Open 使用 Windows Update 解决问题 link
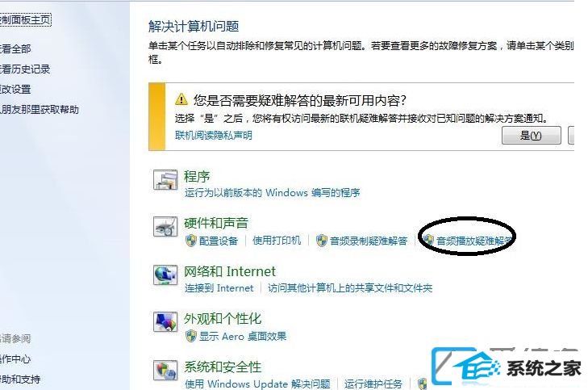This screenshot has width=588, height=390. [x=257, y=384]
